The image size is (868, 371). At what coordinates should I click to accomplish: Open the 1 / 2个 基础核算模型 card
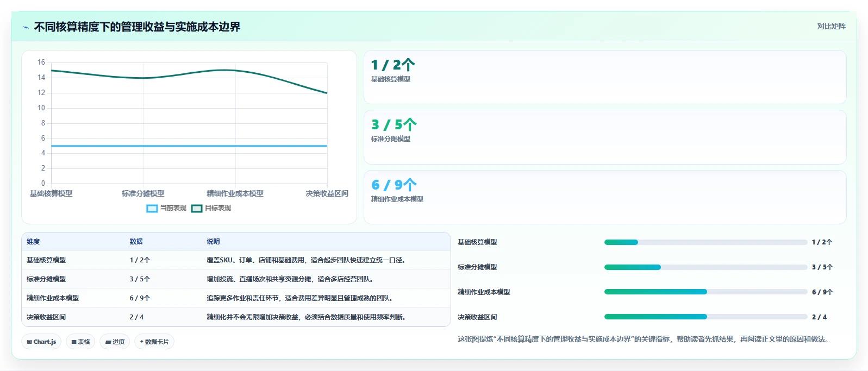(605, 77)
